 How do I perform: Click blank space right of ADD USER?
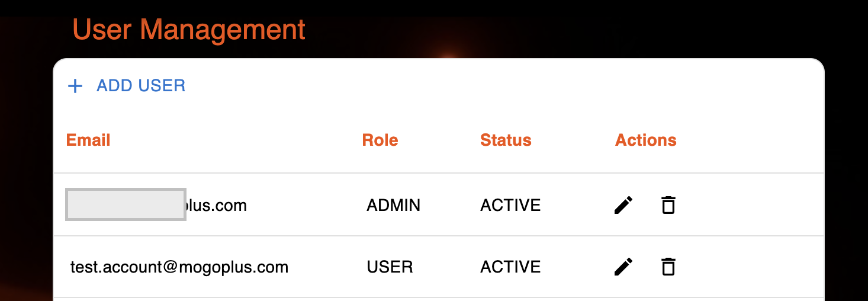click(503, 86)
